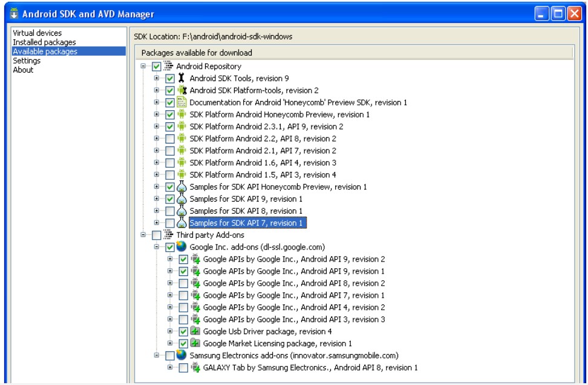588x385 pixels.
Task: Uncheck the Android Repository checkbox
Action: point(156,67)
